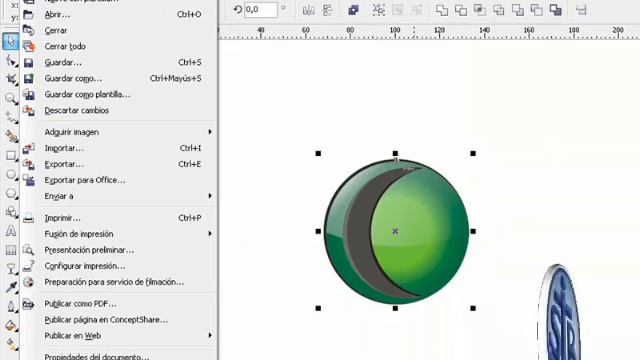Select the Outline pen tool
Viewport: 640px width, 360px height.
point(11,307)
